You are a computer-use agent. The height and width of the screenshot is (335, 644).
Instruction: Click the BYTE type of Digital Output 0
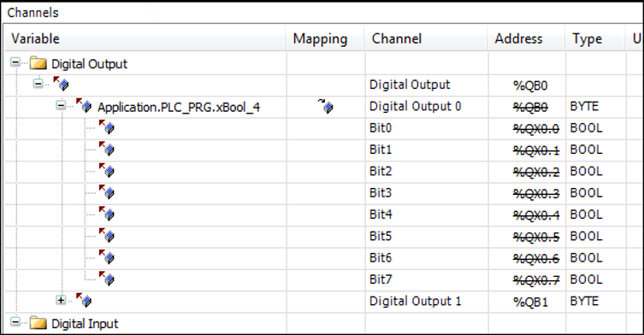pos(584,106)
